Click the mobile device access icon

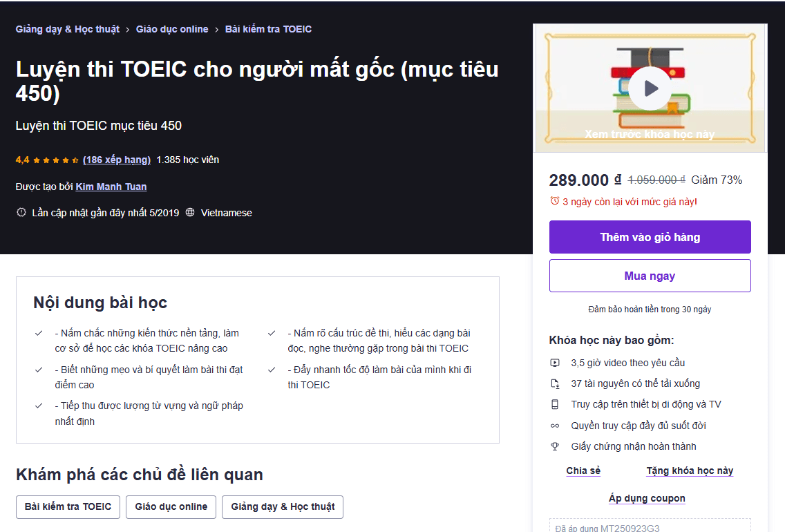[555, 404]
